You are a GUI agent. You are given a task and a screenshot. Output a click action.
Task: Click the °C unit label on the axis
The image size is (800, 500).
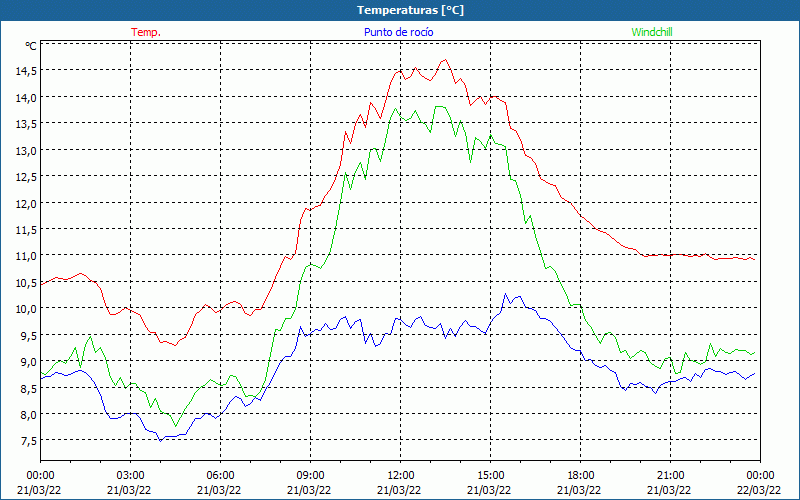pos(31,46)
